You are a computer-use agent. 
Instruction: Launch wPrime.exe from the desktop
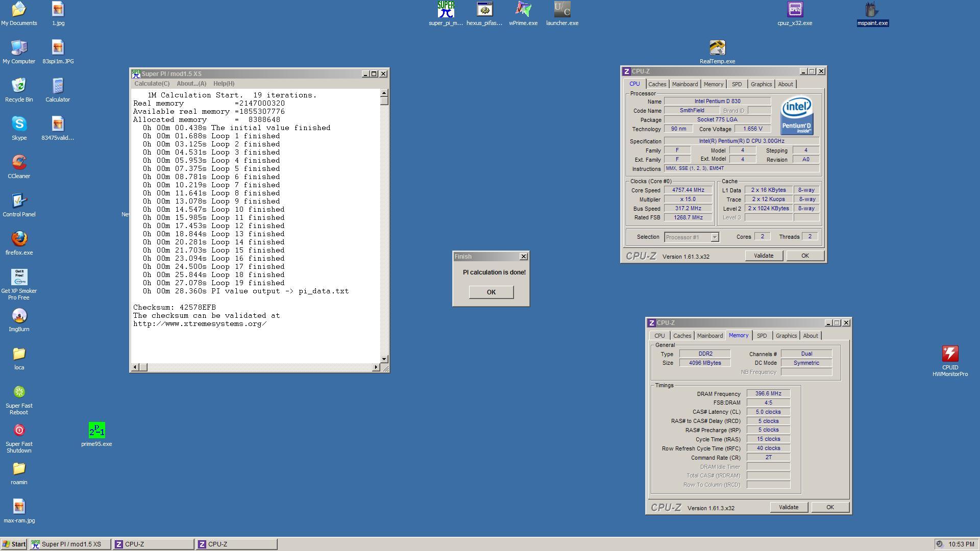523,13
